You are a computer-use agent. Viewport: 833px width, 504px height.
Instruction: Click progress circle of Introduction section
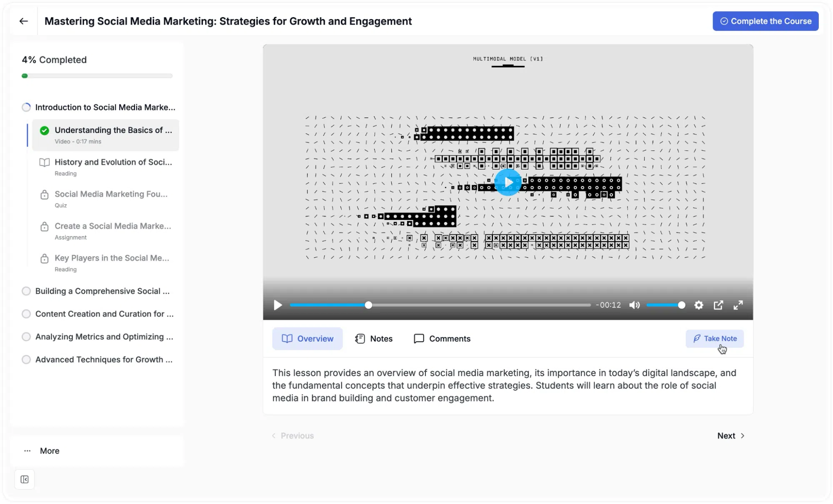pos(26,107)
